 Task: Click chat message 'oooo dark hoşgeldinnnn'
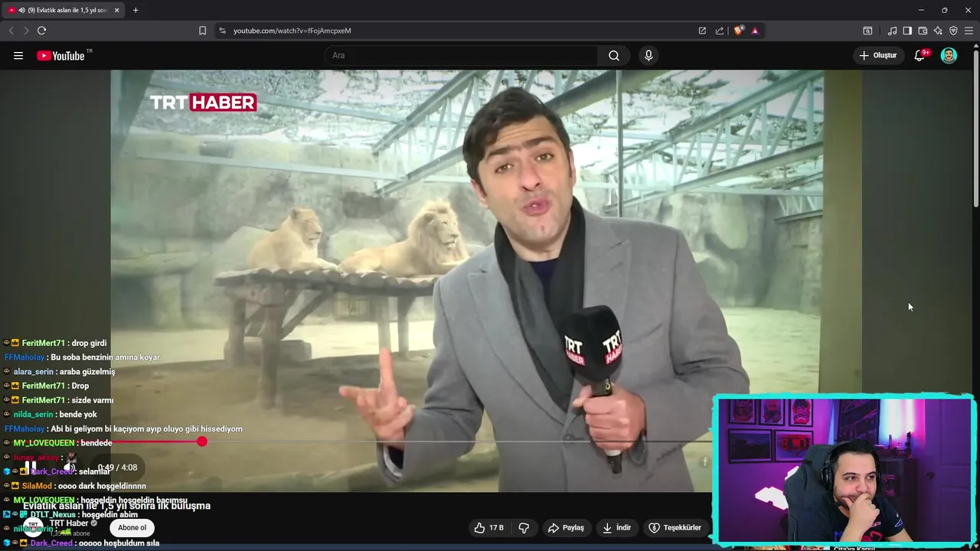pos(100,485)
